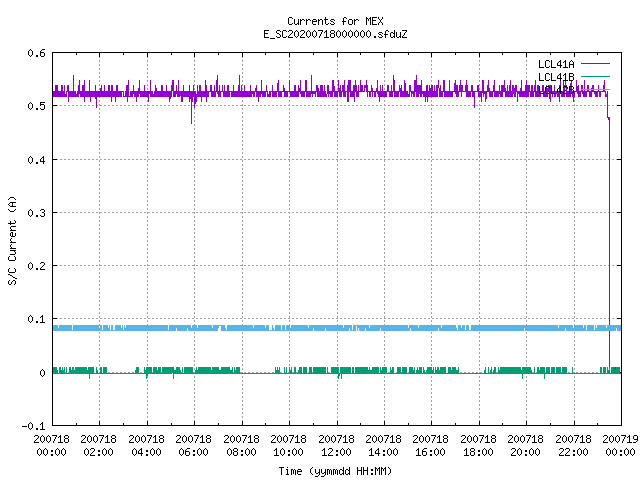Click the y-axis tick value -0.1
The height and width of the screenshot is (480, 640).
pos(33,426)
